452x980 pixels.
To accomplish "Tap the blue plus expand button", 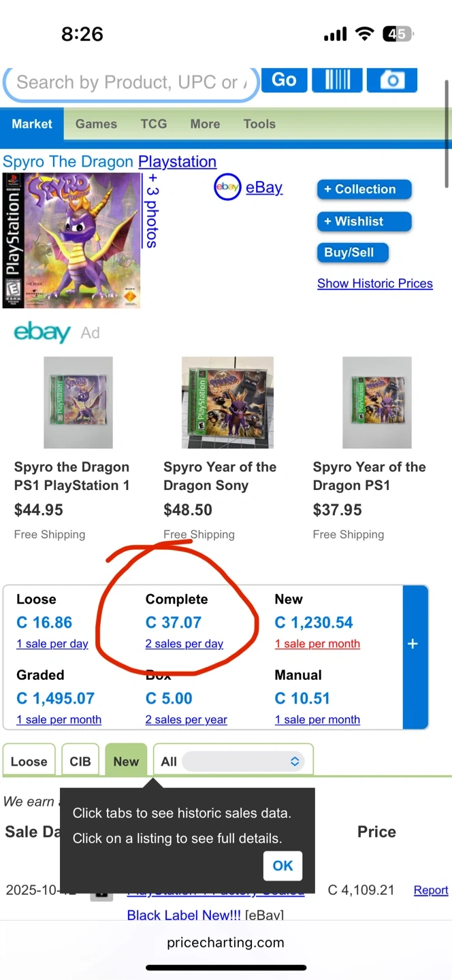I will [413, 644].
